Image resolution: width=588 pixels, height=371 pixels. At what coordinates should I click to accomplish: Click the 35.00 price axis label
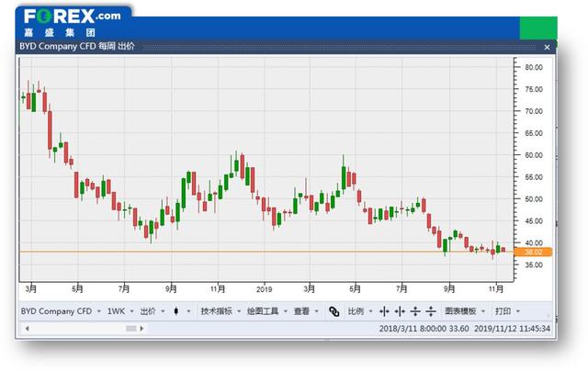coord(534,265)
